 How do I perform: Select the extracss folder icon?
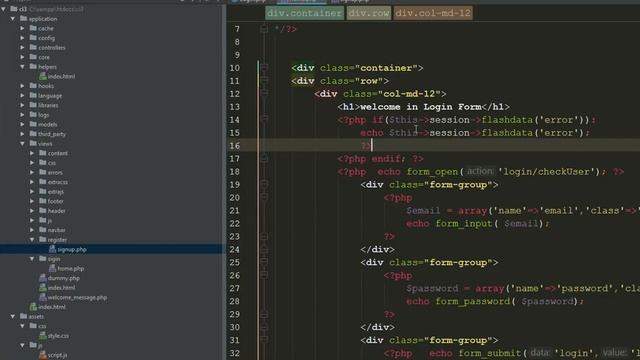coord(43,182)
